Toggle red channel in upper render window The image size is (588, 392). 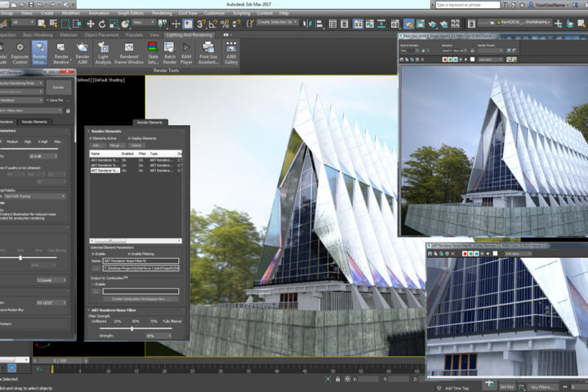445,60
